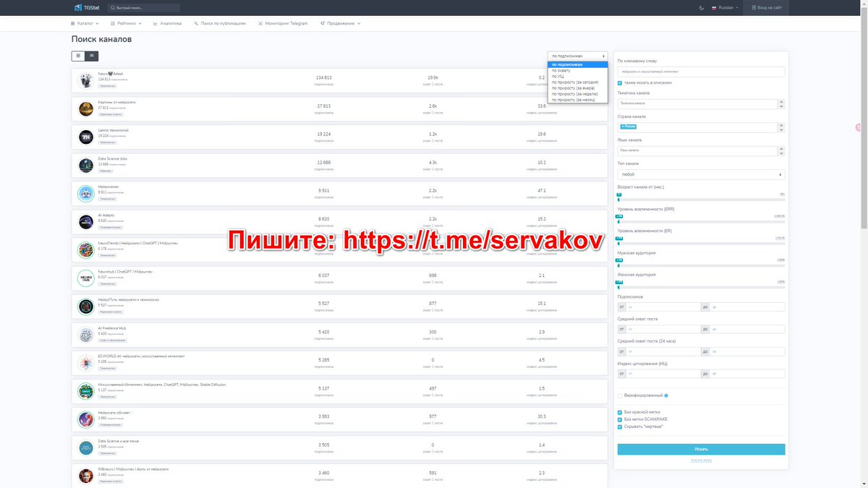
Task: Open the Тип канала dropdown 'любой'
Action: (x=701, y=174)
